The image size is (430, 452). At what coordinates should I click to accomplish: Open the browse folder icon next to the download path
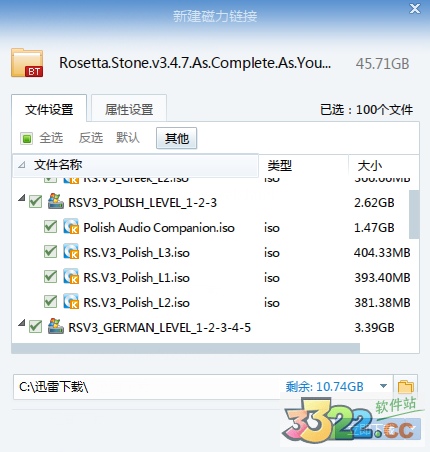click(406, 387)
